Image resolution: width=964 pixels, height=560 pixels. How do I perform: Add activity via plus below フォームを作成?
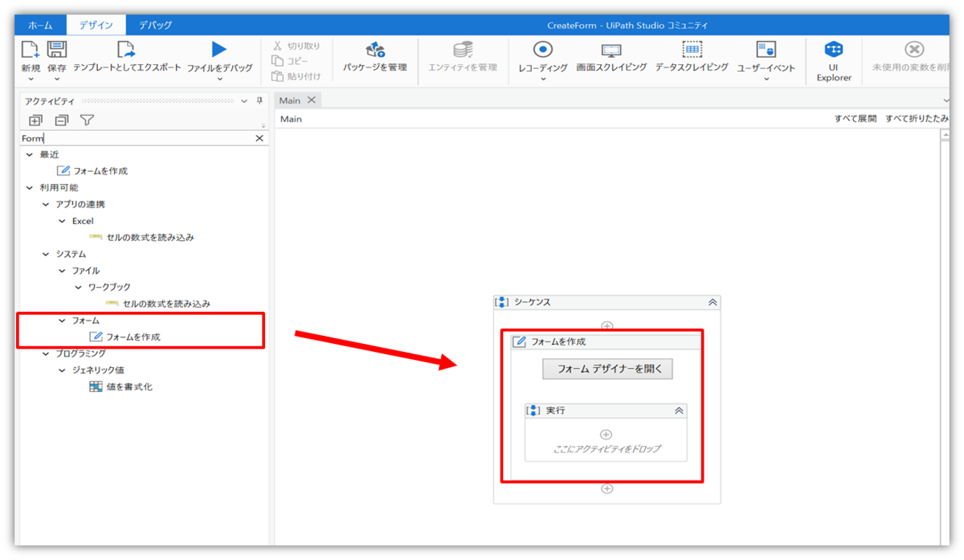click(x=607, y=488)
